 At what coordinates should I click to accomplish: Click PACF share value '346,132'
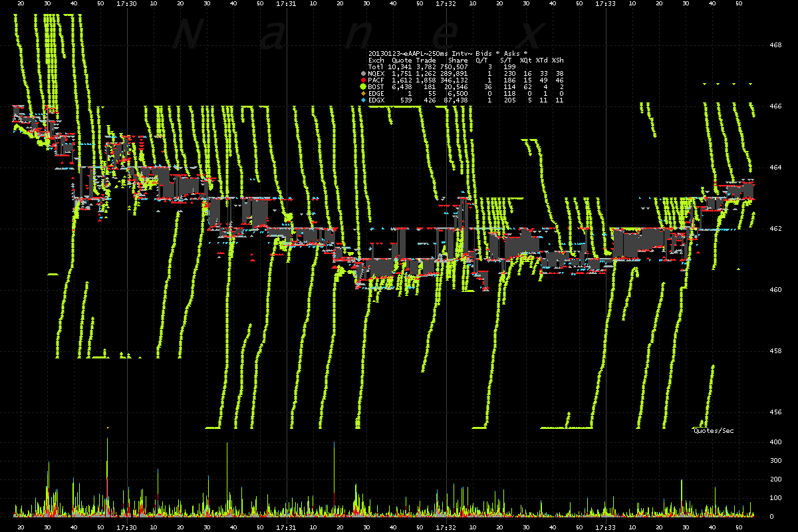coord(454,80)
